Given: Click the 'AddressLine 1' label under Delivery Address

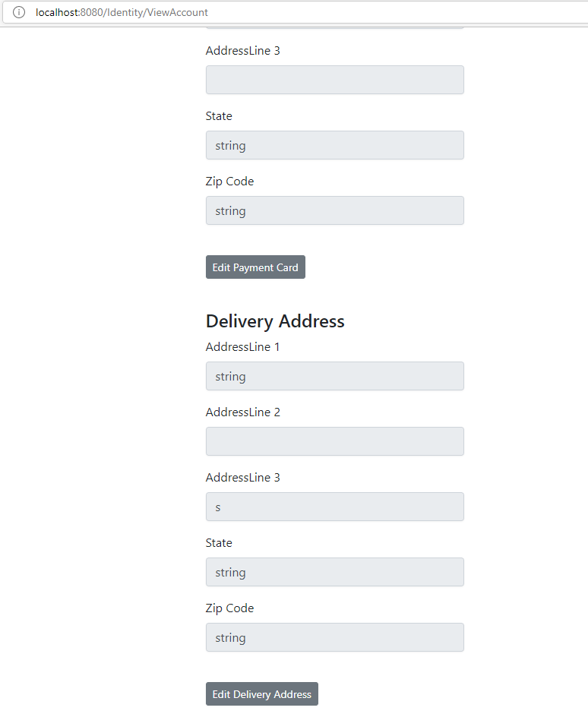Looking at the screenshot, I should [243, 346].
